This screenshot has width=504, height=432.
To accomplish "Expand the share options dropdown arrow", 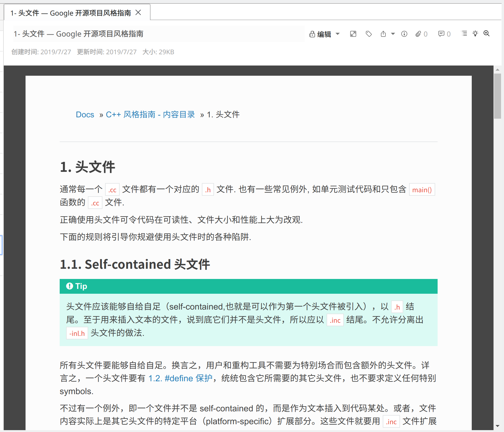I will click(393, 34).
